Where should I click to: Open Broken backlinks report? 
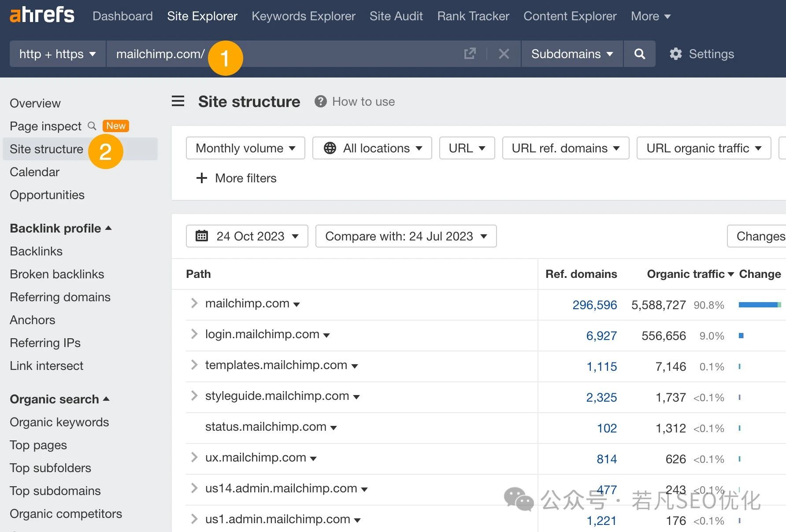coord(57,274)
